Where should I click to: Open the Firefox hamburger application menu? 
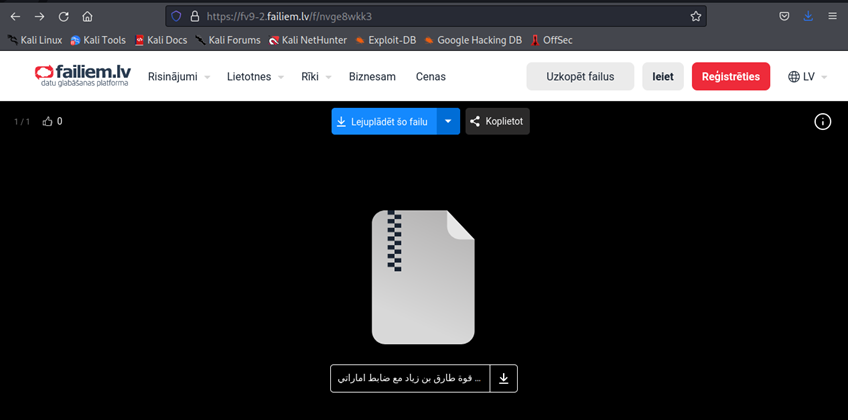coord(832,17)
